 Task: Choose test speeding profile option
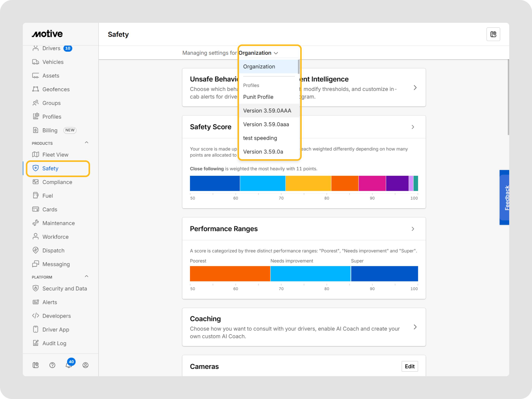tap(260, 138)
